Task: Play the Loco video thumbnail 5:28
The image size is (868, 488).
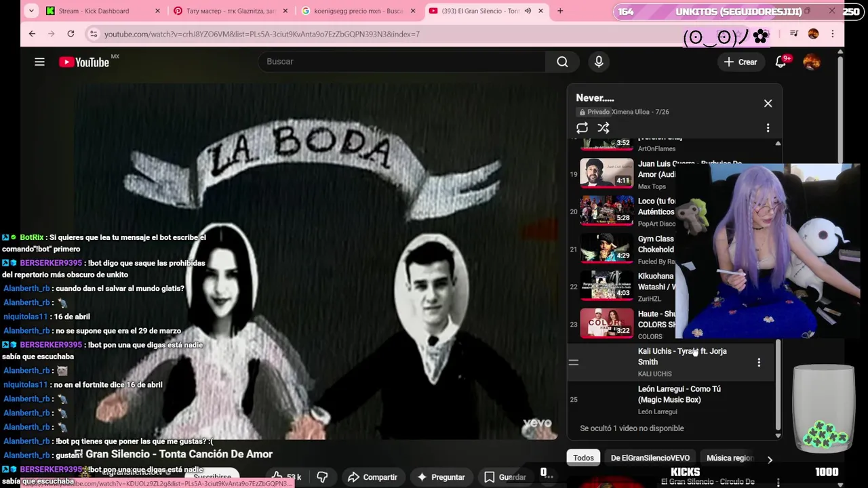Action: [x=606, y=210]
